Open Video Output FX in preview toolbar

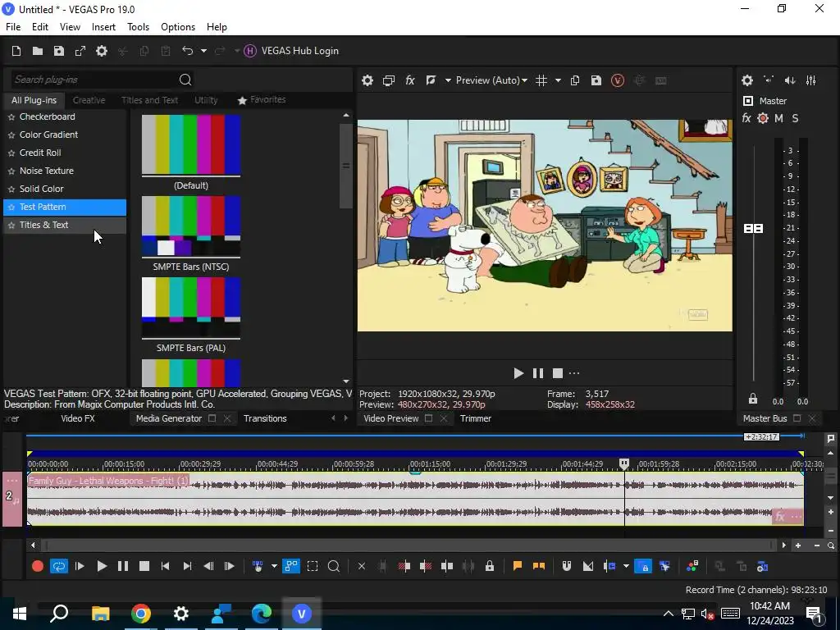point(410,81)
